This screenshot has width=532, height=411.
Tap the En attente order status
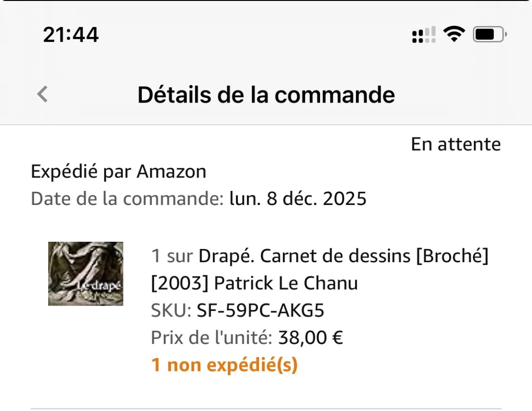click(x=455, y=144)
